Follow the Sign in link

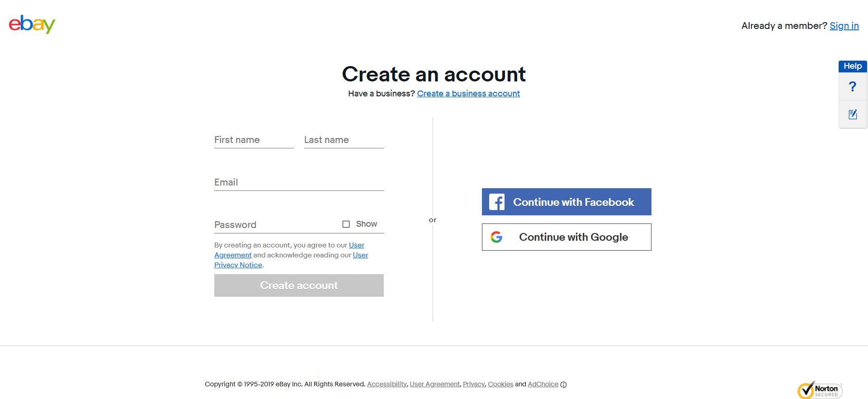(x=844, y=26)
